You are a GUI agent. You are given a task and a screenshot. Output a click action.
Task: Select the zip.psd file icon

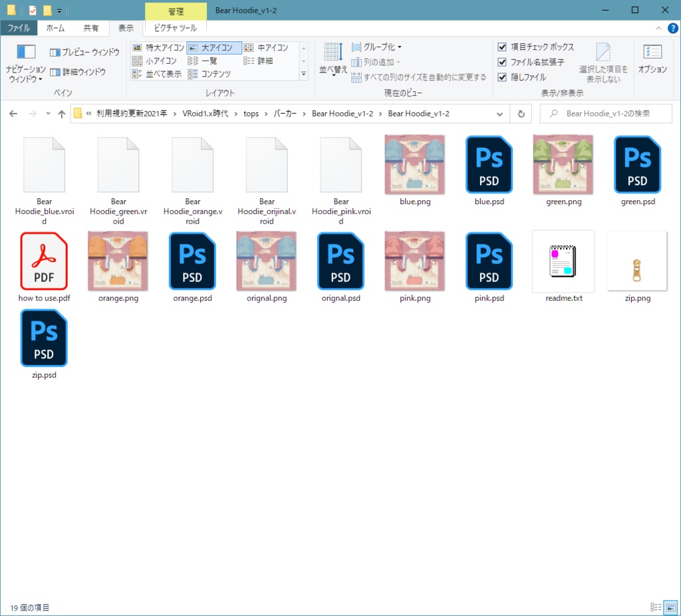(44, 339)
